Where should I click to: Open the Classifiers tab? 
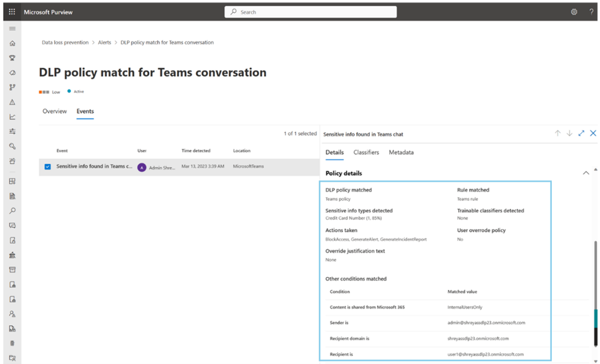click(366, 153)
